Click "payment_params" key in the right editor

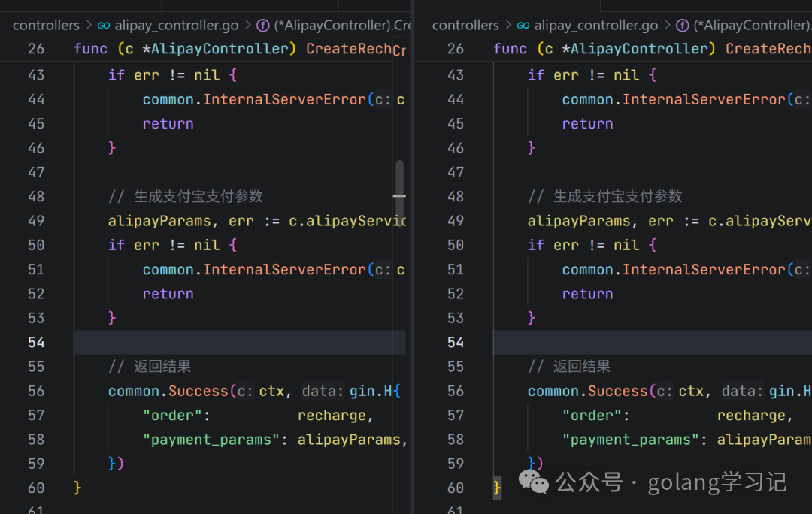click(x=631, y=440)
